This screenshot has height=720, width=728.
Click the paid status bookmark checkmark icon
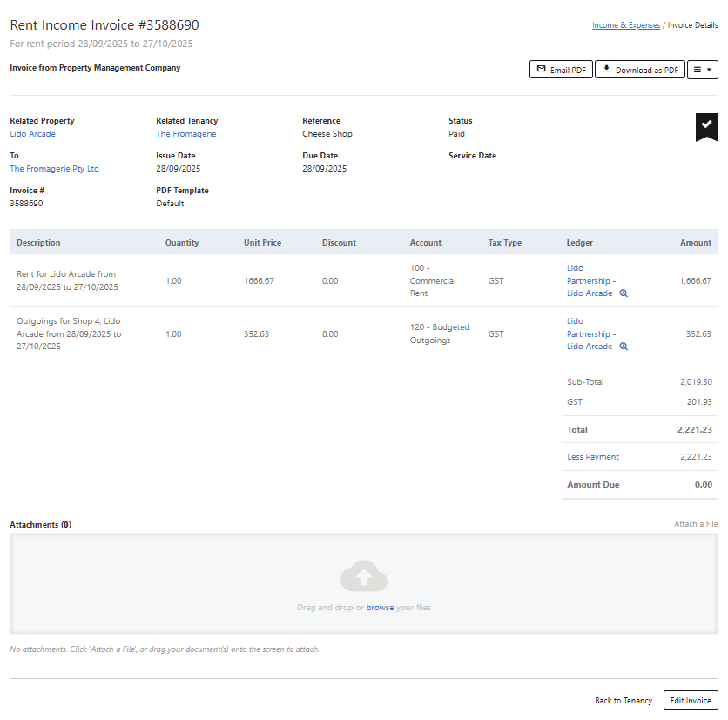[706, 125]
